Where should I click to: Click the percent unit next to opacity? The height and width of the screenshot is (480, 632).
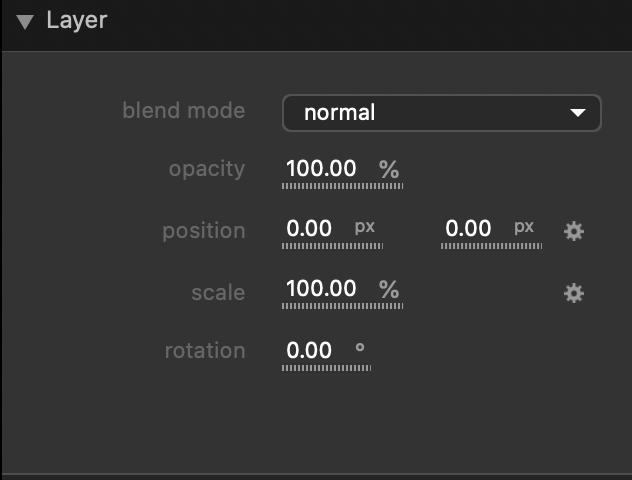coord(389,169)
